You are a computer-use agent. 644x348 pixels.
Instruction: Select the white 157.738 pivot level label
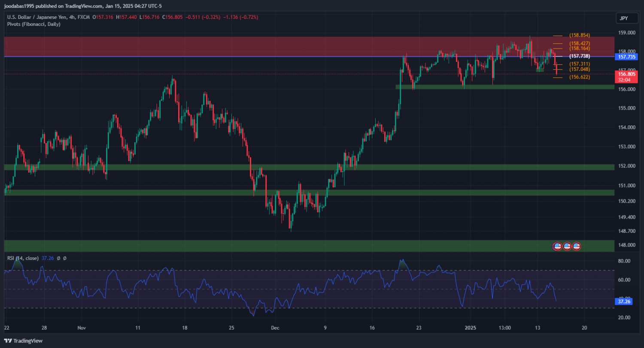coord(579,56)
